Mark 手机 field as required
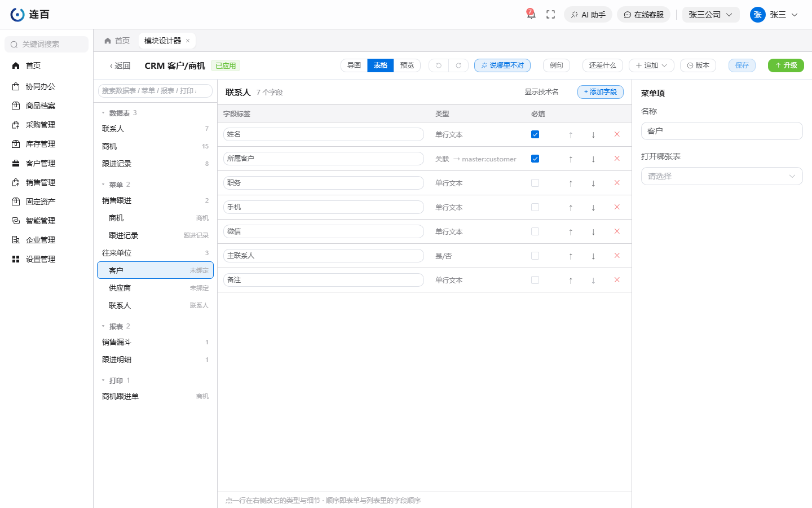Image resolution: width=812 pixels, height=508 pixels. click(x=535, y=207)
